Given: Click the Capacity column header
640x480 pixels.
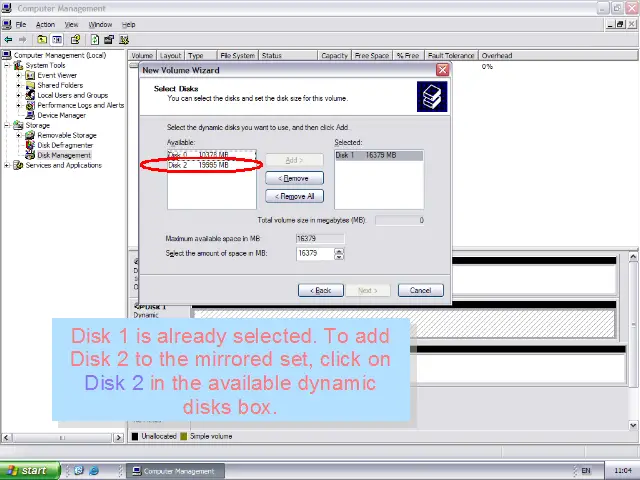Looking at the screenshot, I should pyautogui.click(x=334, y=56).
